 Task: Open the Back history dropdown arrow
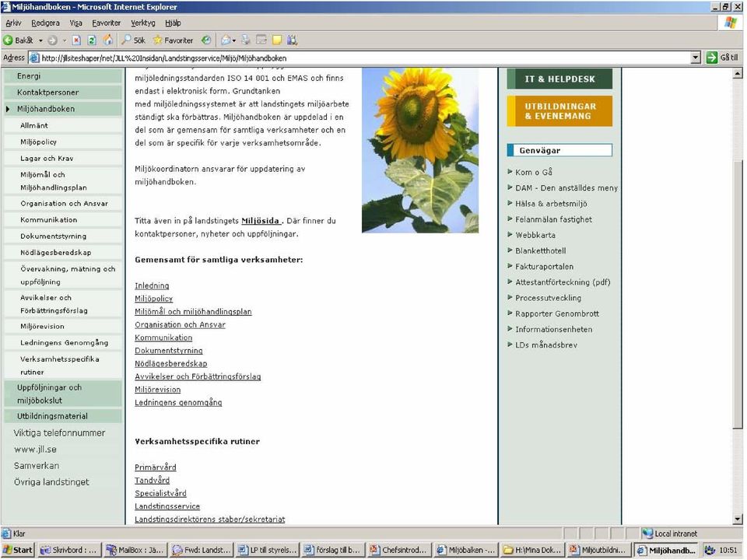click(x=40, y=40)
